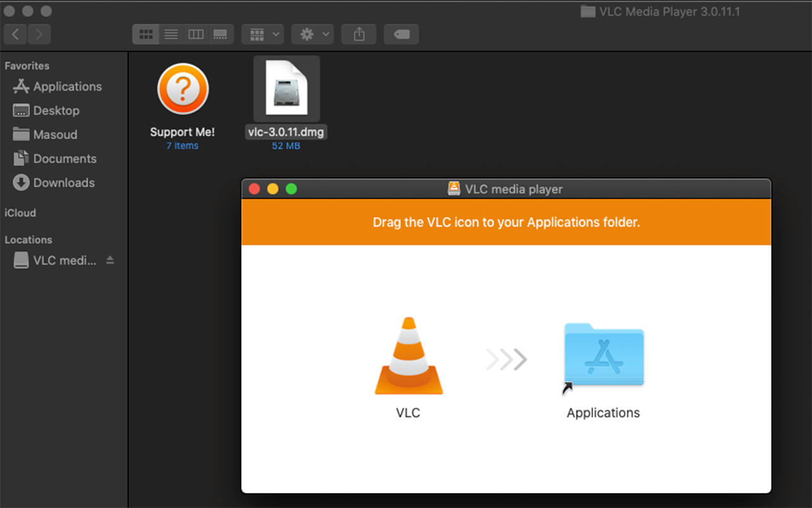Screen dimensions: 812x508
Task: Click the iCloud sidebar header
Action: 20,213
